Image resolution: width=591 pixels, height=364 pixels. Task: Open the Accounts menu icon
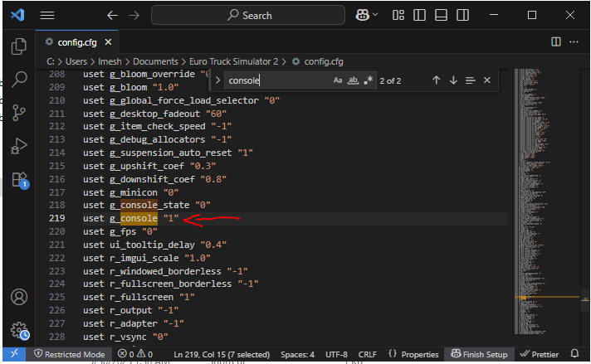tap(19, 297)
